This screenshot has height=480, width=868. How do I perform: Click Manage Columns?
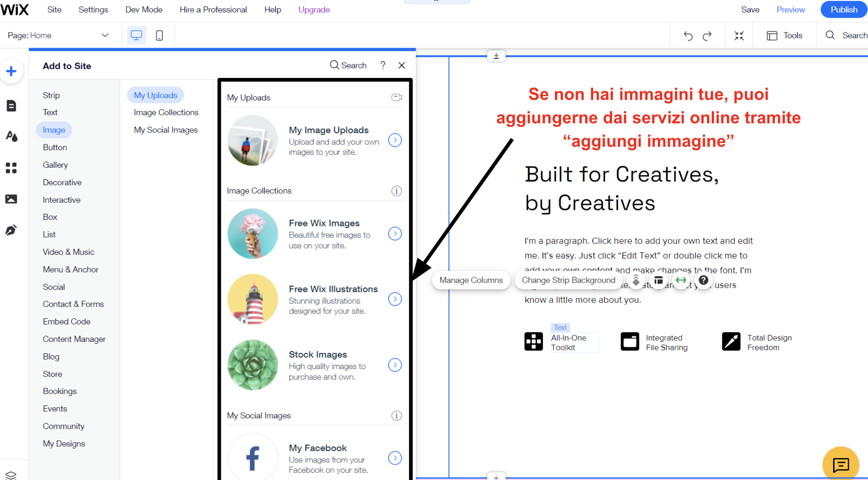[x=471, y=280]
